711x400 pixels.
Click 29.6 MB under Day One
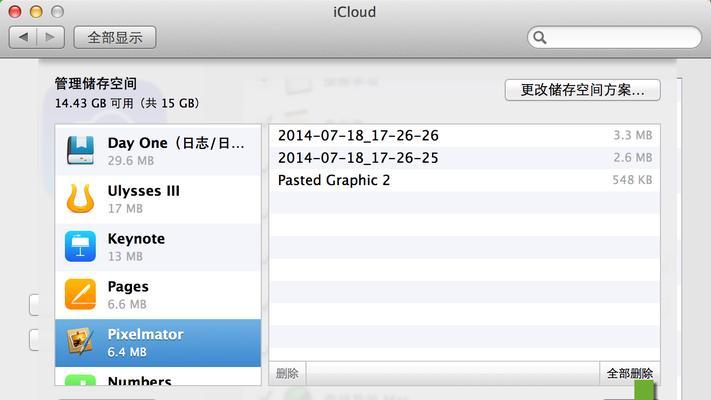click(131, 161)
